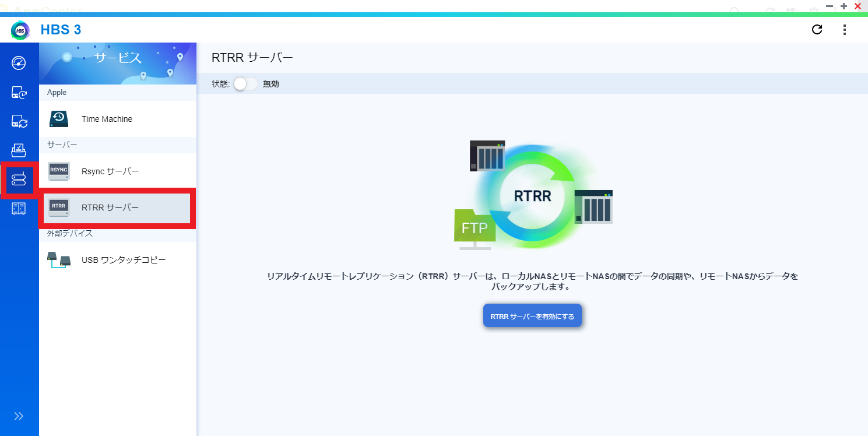
Task: Select USB ワンタッチコピー entry
Action: pyautogui.click(x=118, y=260)
